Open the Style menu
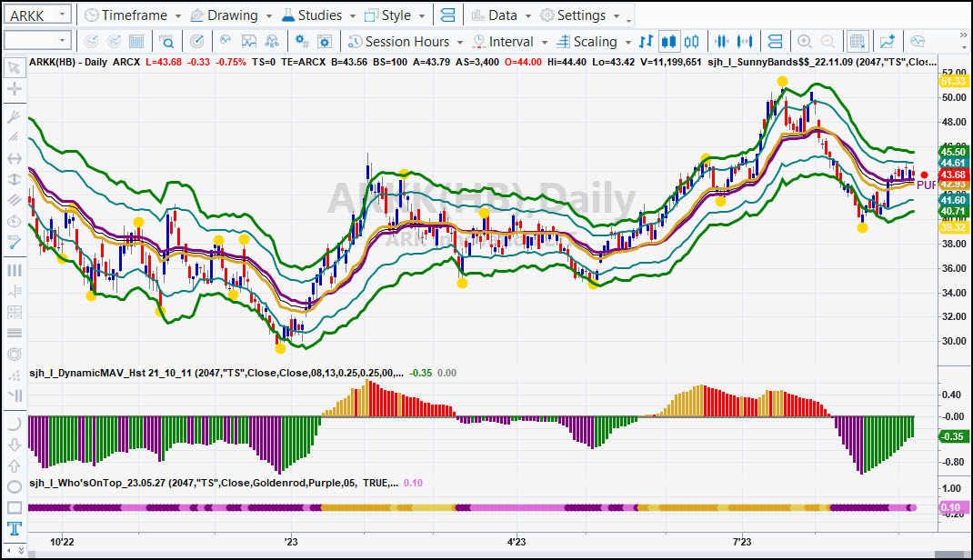This screenshot has width=973, height=560. coord(395,15)
